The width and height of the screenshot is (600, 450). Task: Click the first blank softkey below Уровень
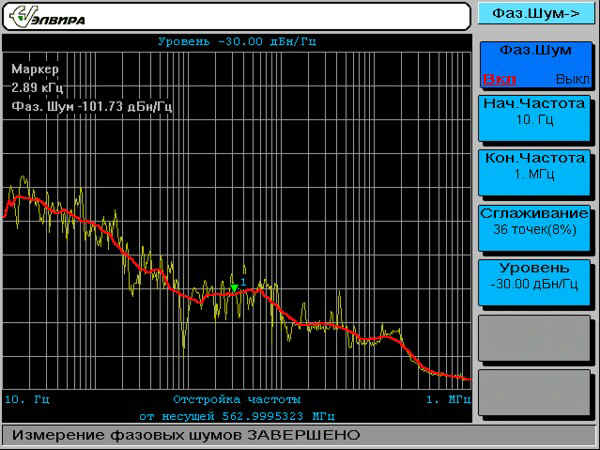click(x=534, y=338)
